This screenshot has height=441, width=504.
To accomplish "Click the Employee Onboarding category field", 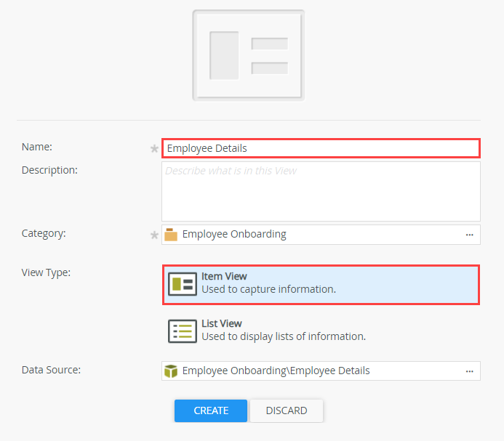I will tap(313, 235).
